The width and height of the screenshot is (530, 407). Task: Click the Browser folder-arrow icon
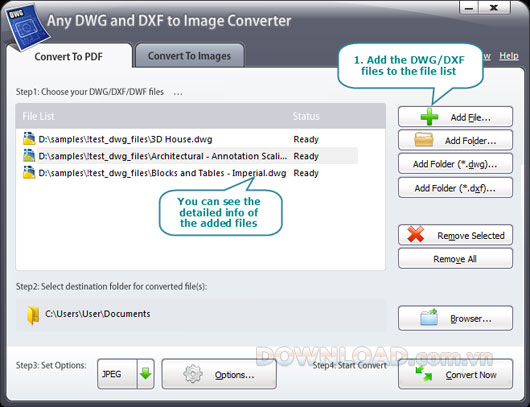tap(429, 317)
